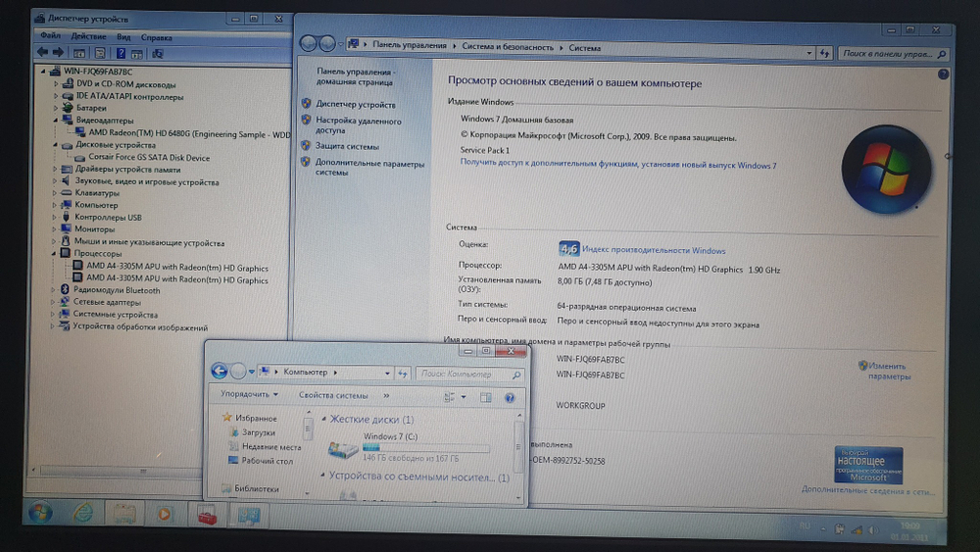Image resolution: width=980 pixels, height=552 pixels.
Task: Open the Start menu orb
Action: [x=40, y=513]
